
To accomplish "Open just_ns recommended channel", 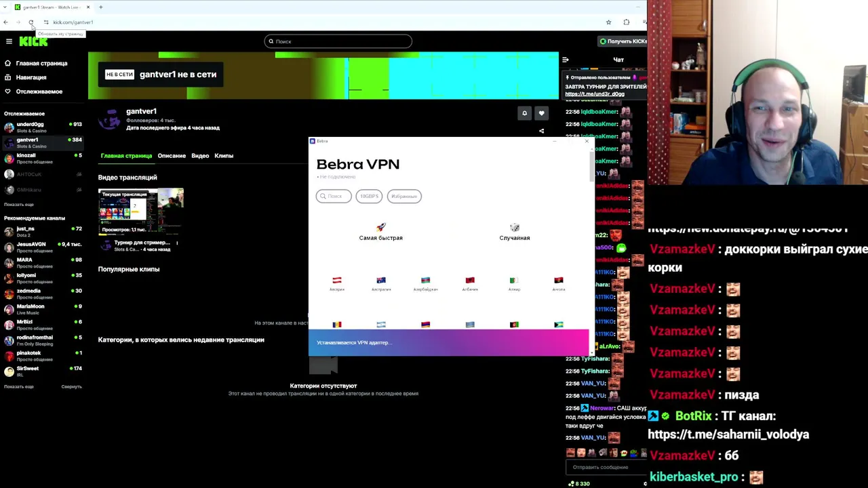I will pyautogui.click(x=42, y=231).
